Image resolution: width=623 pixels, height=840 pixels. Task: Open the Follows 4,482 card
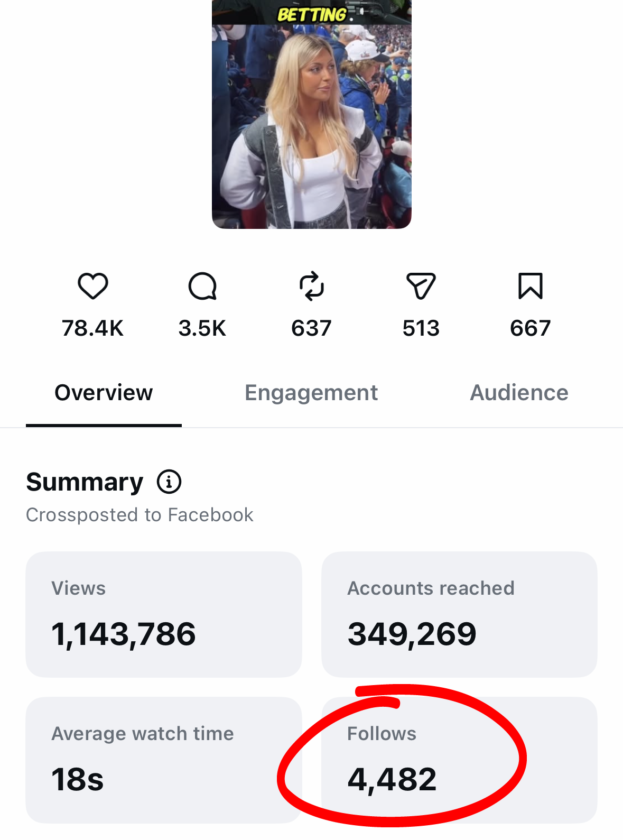(x=459, y=760)
